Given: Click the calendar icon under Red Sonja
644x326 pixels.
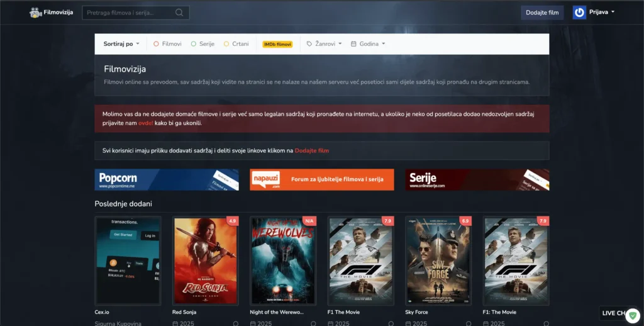Looking at the screenshot, I should coord(175,323).
